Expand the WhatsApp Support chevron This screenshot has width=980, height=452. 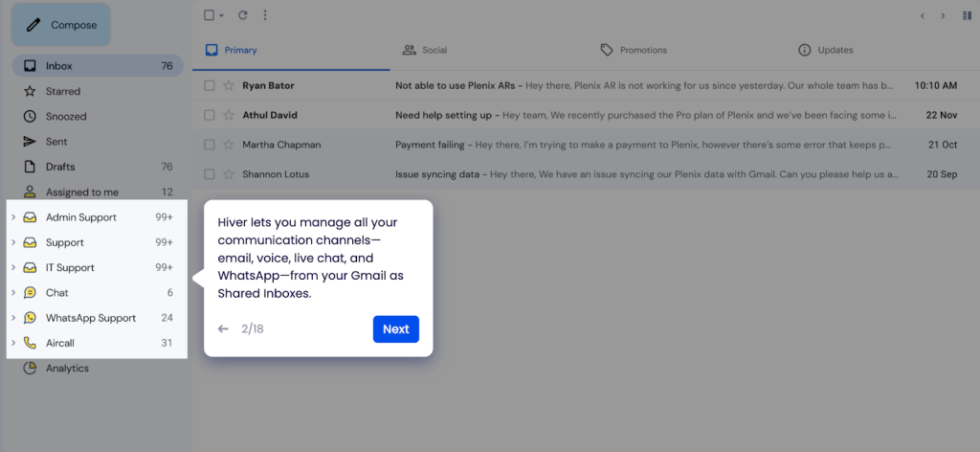pyautogui.click(x=13, y=318)
